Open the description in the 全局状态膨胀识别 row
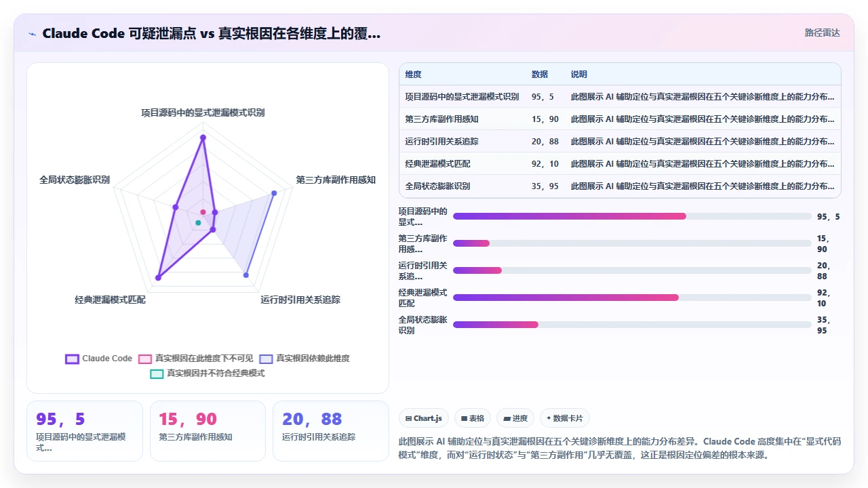 click(703, 186)
